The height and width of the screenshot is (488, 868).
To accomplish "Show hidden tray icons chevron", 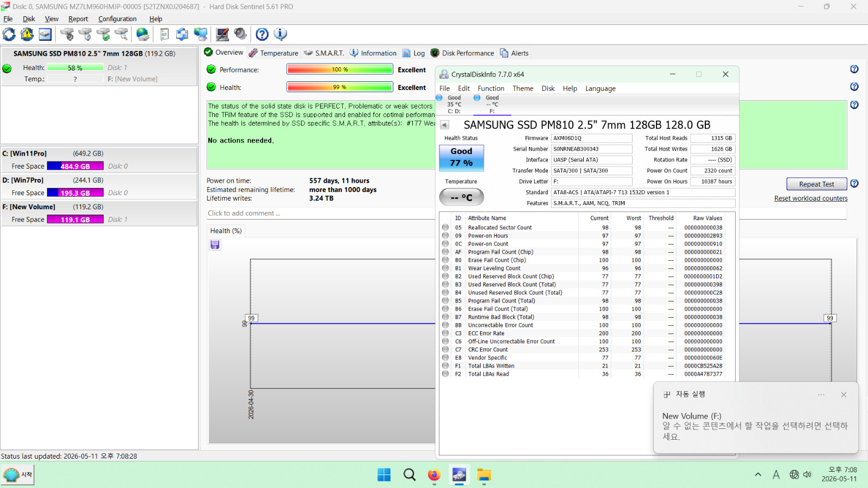I will point(758,475).
